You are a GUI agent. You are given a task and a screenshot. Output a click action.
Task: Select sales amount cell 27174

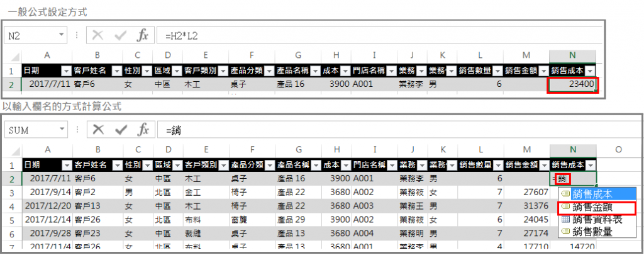526,234
